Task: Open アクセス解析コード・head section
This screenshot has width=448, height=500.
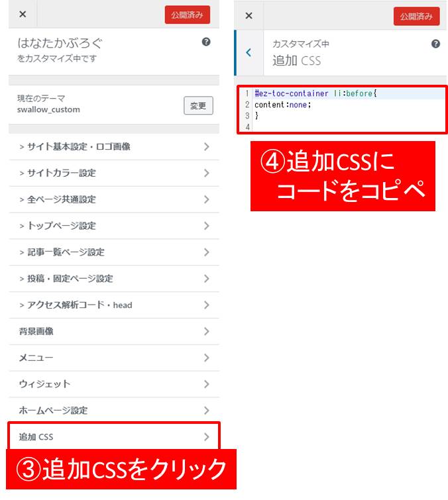Action: click(x=114, y=305)
